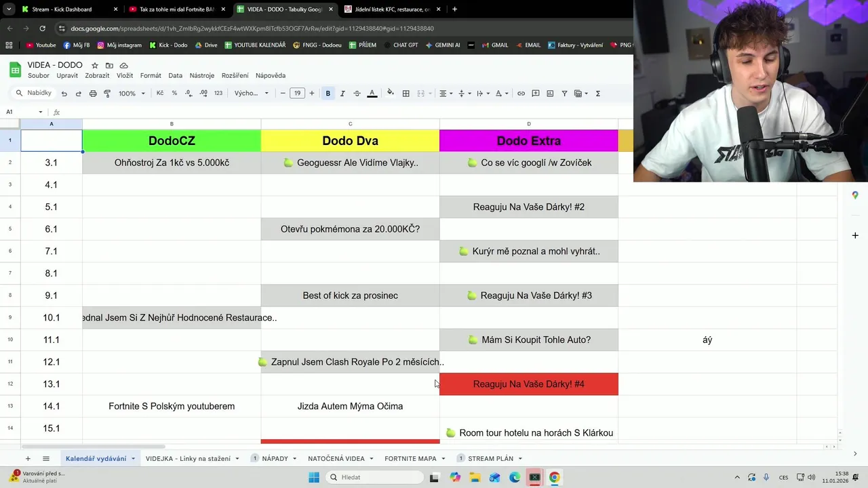This screenshot has width=868, height=488.
Task: Open Chrome from the taskbar
Action: pos(554,477)
